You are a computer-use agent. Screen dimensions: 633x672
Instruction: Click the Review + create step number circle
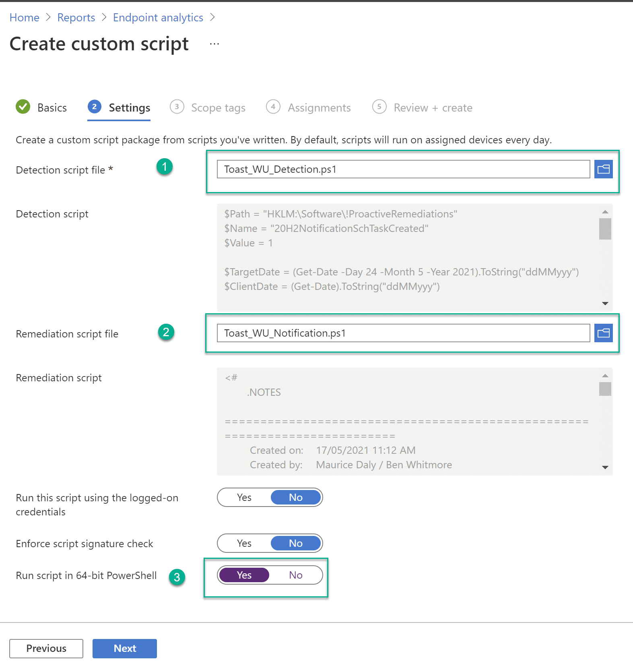(379, 107)
